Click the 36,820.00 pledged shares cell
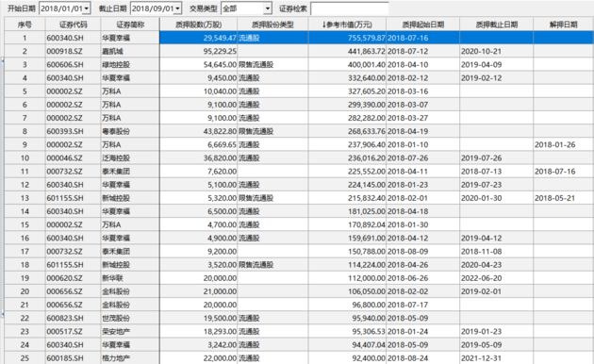The image size is (594, 364). (x=199, y=157)
